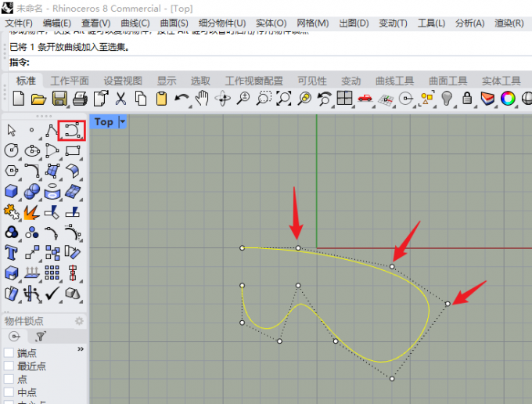
Task: Enable the 点 object snap checkbox
Action: click(x=9, y=379)
